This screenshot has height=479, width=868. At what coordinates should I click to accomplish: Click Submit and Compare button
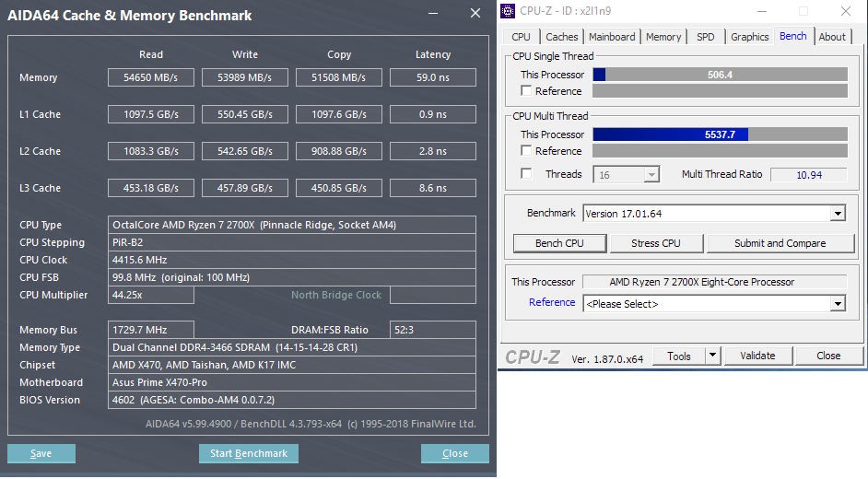click(780, 243)
